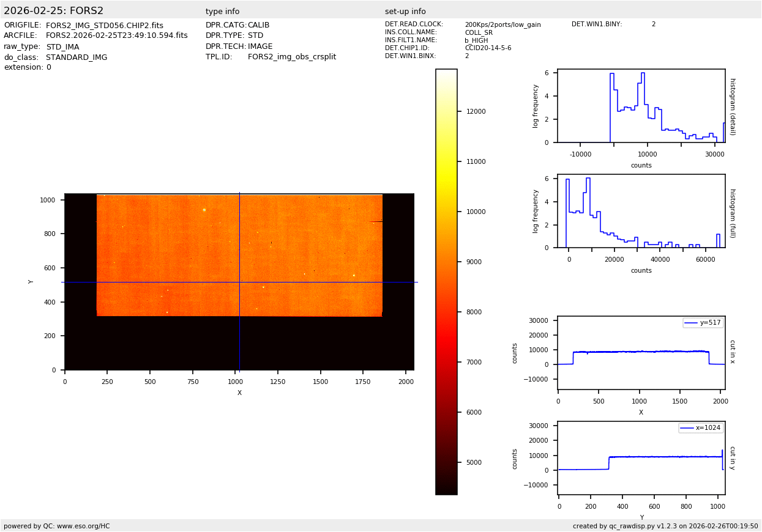The width and height of the screenshot is (762, 532).
Task: Select the cut in y profile plot
Action: 641,458
